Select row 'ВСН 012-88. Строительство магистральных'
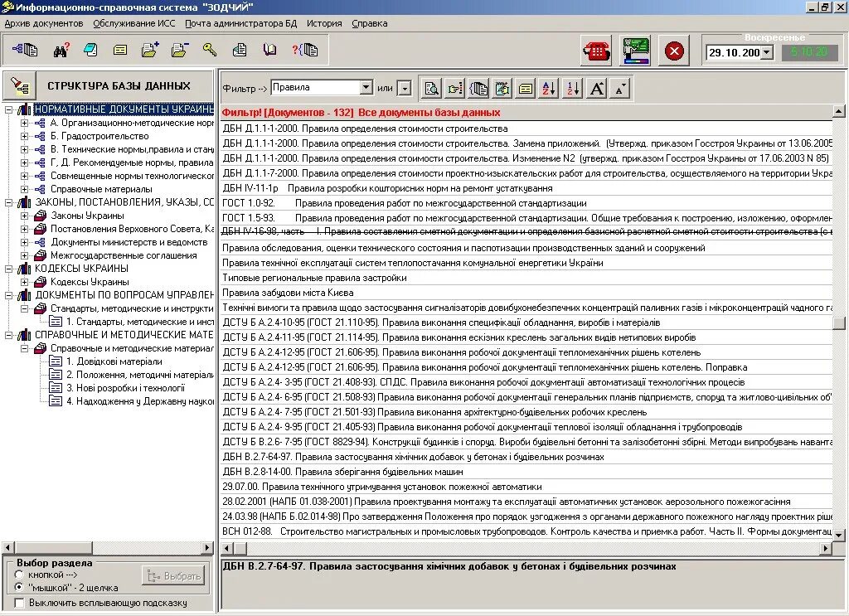The image size is (849, 616). [x=526, y=531]
